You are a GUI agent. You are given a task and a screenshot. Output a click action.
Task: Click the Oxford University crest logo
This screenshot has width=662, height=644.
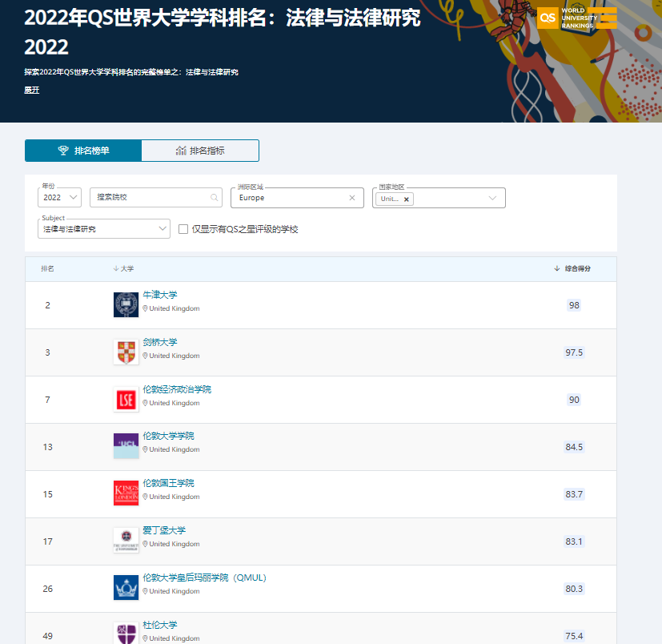[x=126, y=304]
